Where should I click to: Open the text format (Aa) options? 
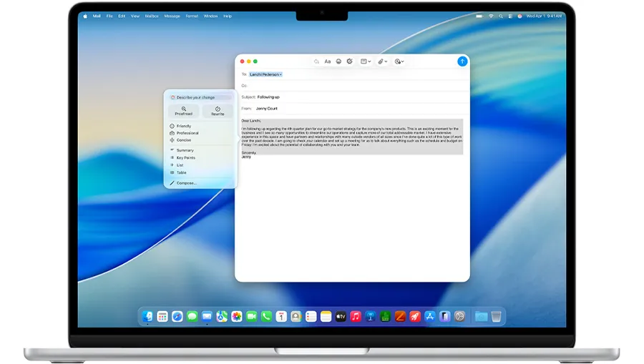pyautogui.click(x=328, y=62)
